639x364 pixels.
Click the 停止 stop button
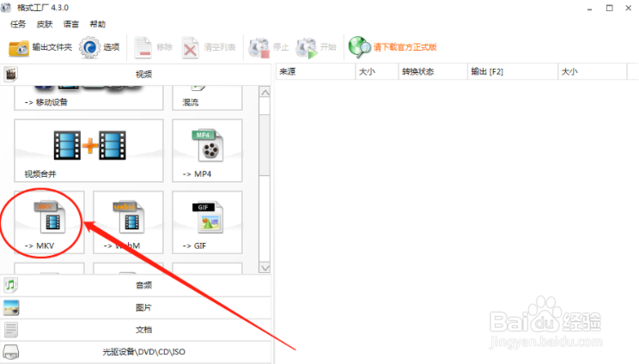269,47
